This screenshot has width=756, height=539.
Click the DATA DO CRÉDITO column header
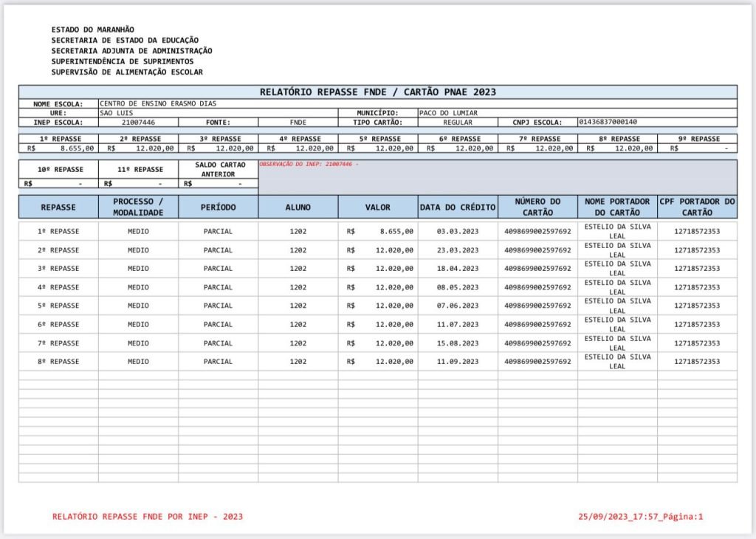pos(458,207)
